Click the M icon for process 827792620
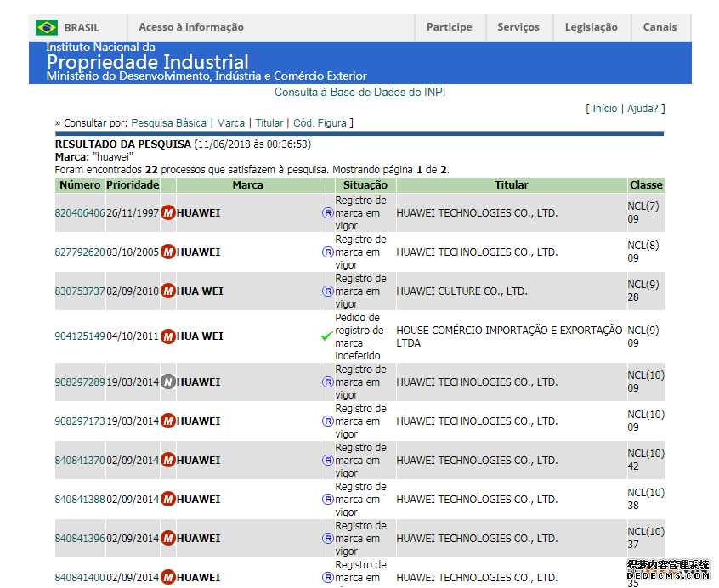 (168, 252)
